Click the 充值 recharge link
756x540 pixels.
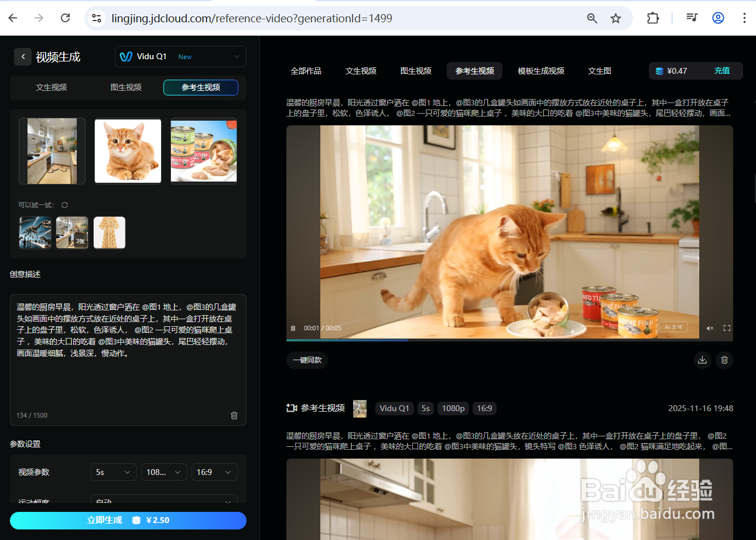722,70
